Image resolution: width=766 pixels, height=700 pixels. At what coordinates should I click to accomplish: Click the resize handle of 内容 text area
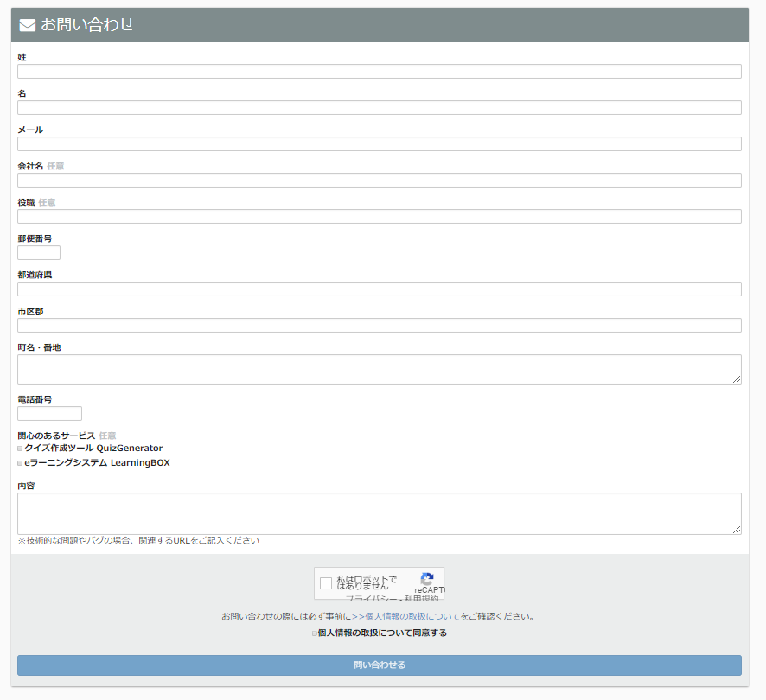pyautogui.click(x=737, y=530)
